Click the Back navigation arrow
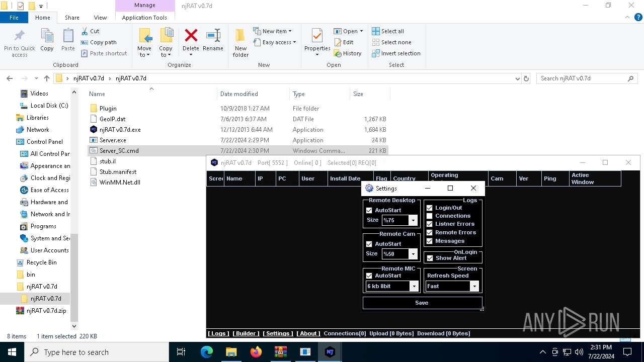 pyautogui.click(x=10, y=78)
